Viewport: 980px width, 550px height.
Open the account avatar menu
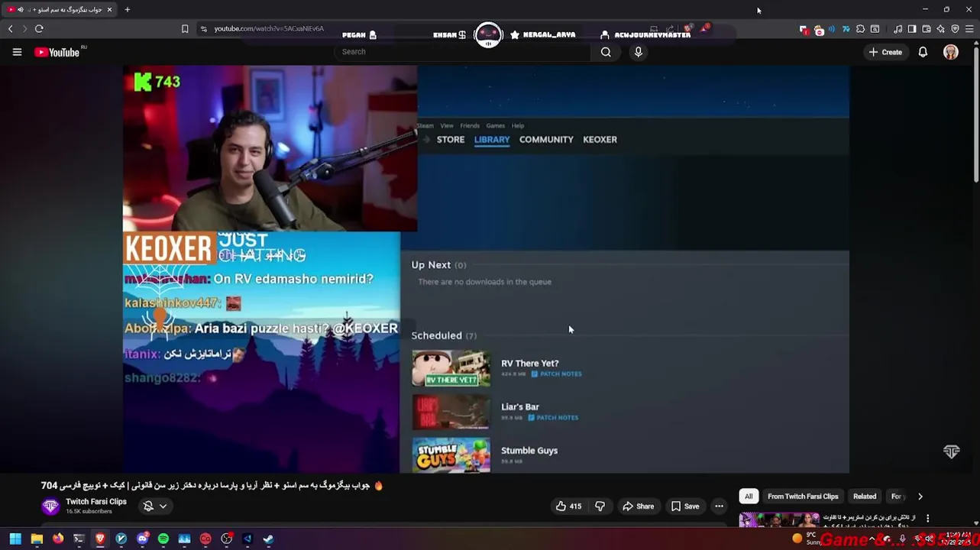(951, 52)
